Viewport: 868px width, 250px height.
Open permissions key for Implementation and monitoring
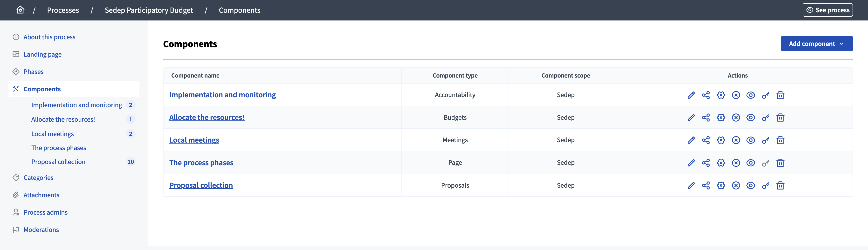point(765,95)
